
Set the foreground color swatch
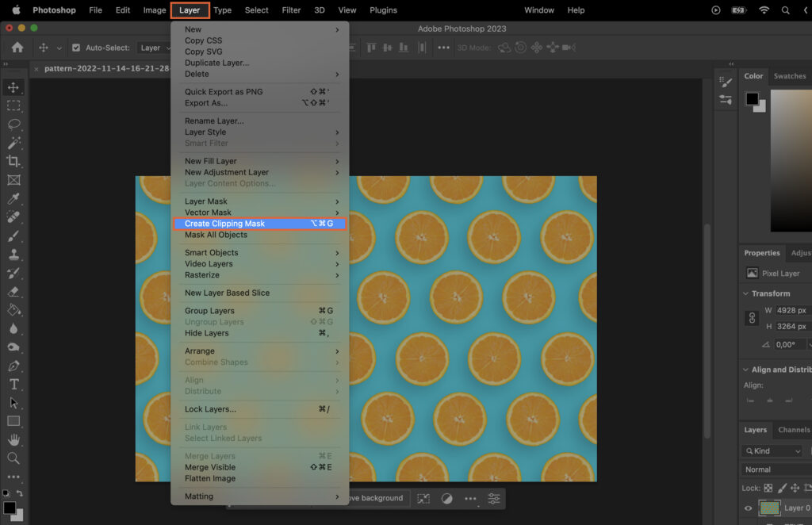[10, 508]
